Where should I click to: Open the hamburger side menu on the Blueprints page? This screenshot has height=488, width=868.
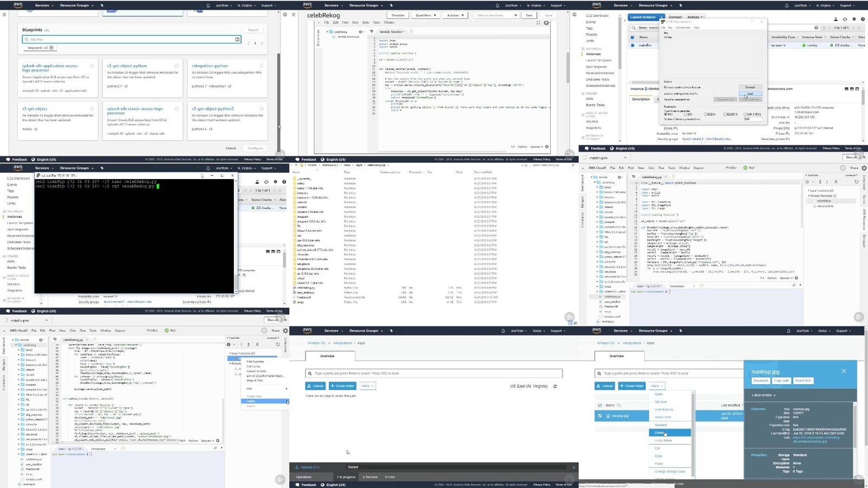click(4, 15)
